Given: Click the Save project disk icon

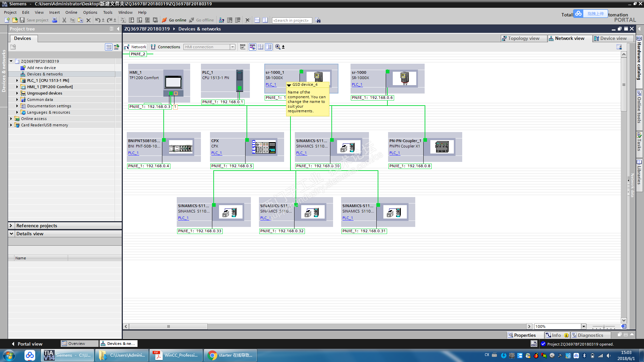Looking at the screenshot, I should pyautogui.click(x=22, y=20).
